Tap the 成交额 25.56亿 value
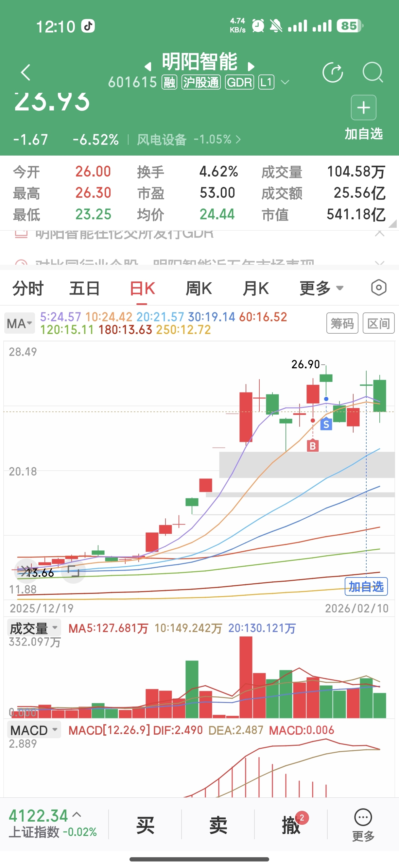Viewport: 399px width, 868px height. coord(359,193)
